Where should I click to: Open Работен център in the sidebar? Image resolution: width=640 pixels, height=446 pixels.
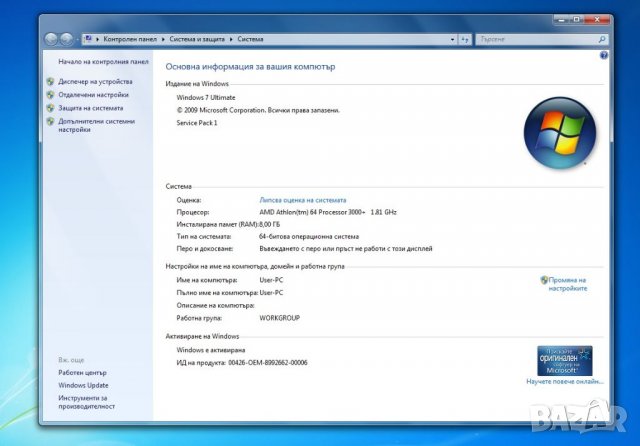coord(82,372)
